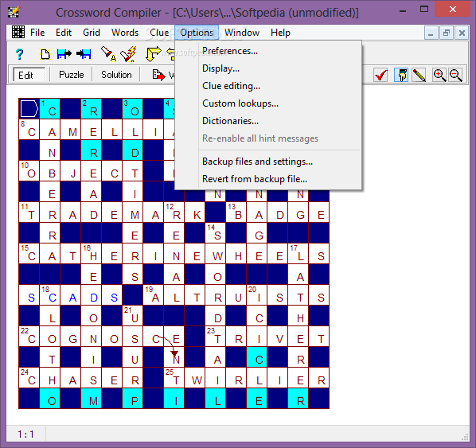Zoom in with the plus magnifier
This screenshot has width=476, height=448.
pyautogui.click(x=439, y=75)
